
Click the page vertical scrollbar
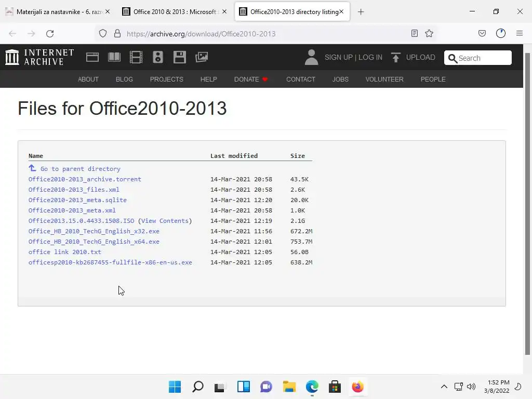[527, 204]
